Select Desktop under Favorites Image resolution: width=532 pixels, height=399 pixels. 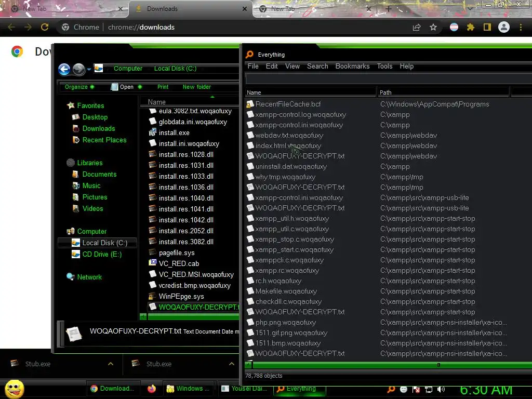pos(90,117)
